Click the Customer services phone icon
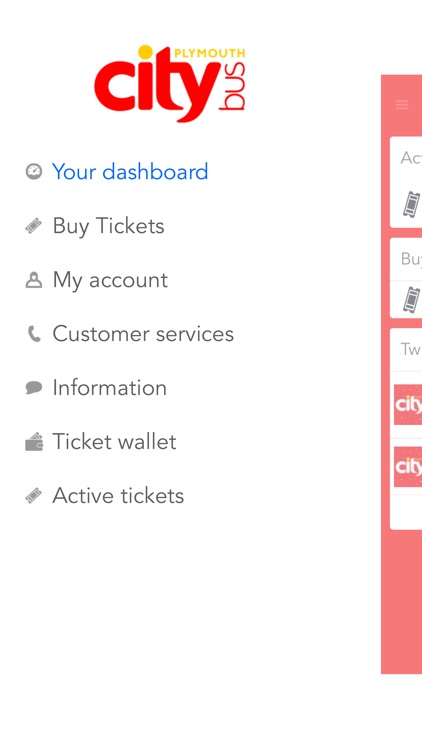 point(34,334)
